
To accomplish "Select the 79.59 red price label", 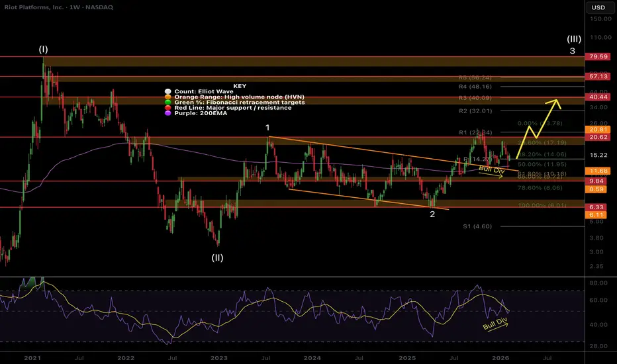I will pos(598,57).
